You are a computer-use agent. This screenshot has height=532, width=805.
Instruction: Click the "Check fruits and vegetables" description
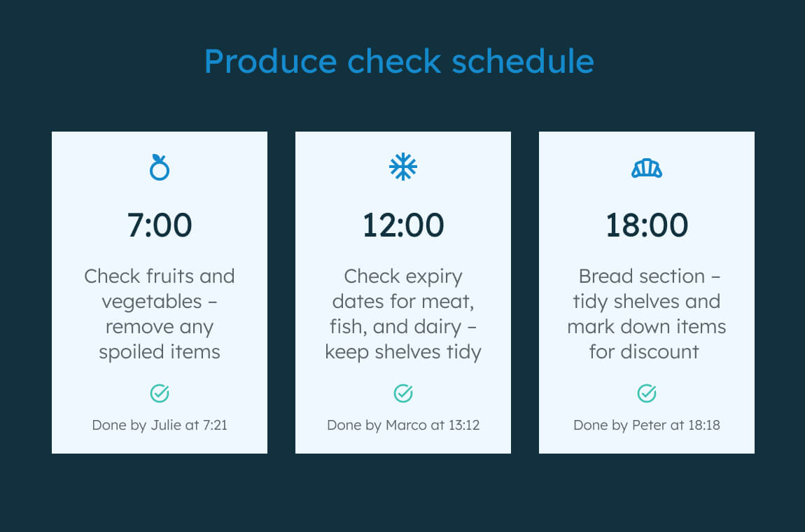(160, 288)
